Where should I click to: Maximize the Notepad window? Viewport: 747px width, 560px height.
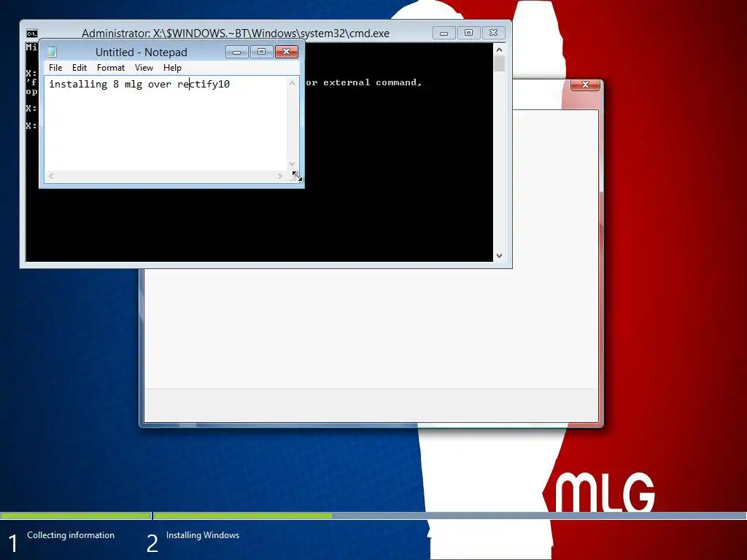point(262,52)
